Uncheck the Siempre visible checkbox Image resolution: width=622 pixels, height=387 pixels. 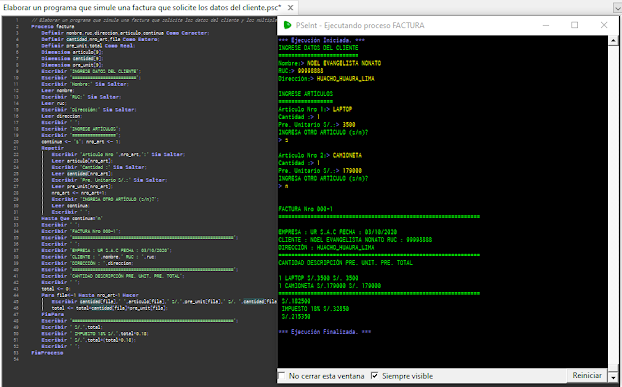(x=374, y=376)
